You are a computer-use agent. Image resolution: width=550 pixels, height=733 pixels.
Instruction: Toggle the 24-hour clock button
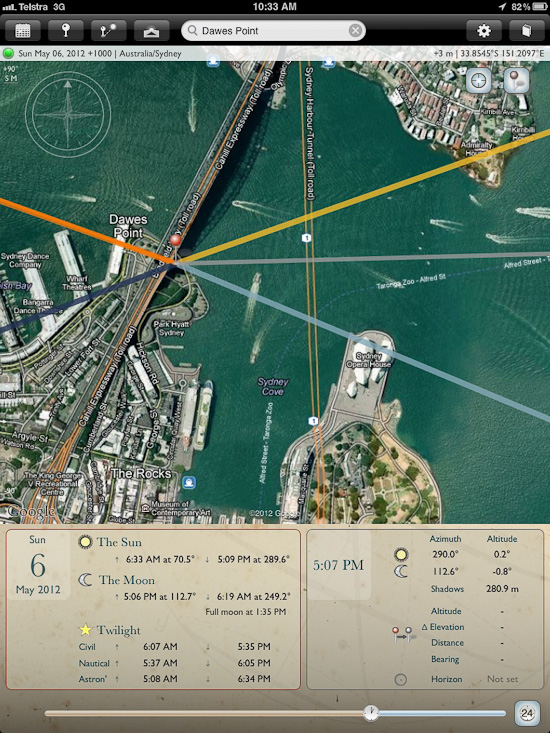[x=527, y=713]
